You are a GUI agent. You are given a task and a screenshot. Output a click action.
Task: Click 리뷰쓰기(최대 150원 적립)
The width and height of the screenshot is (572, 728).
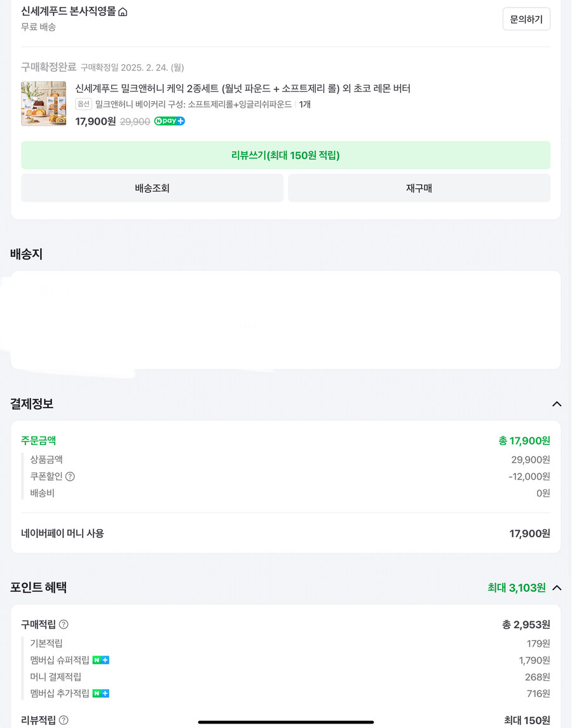click(286, 155)
